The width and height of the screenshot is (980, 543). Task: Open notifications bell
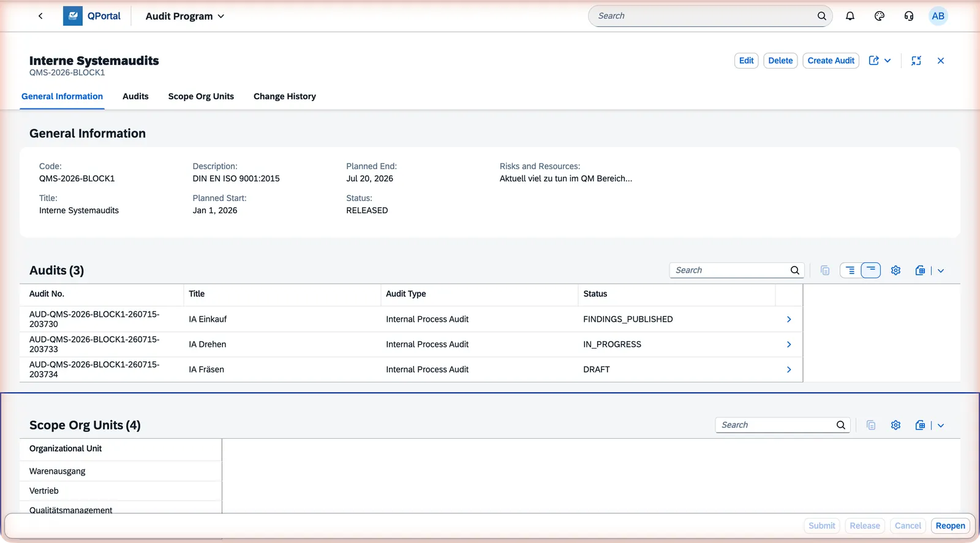850,16
